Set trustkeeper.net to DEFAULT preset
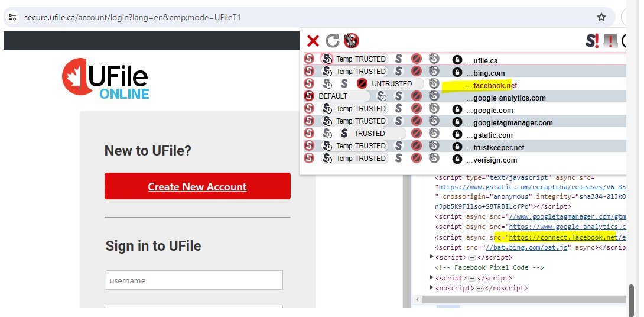 click(x=309, y=145)
